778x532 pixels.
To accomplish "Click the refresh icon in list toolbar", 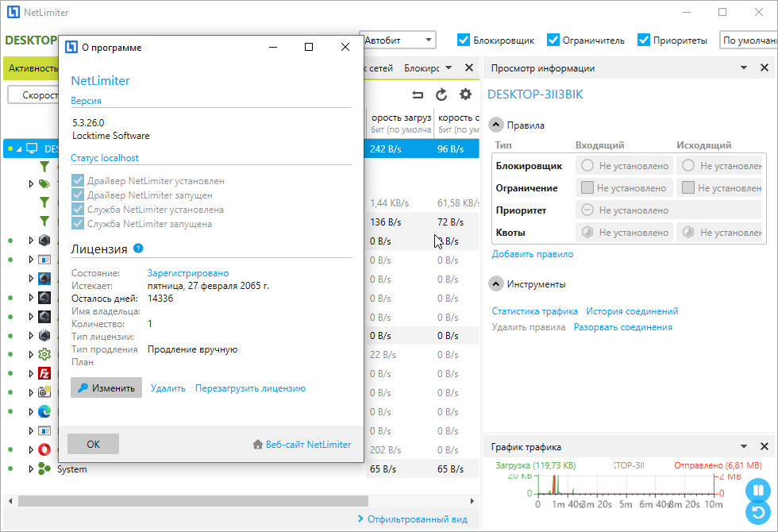I will tap(441, 94).
